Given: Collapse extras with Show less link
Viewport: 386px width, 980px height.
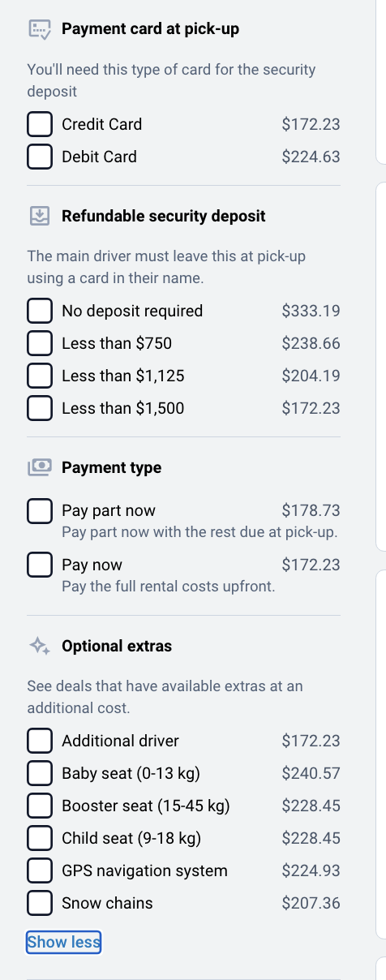Looking at the screenshot, I should (x=64, y=942).
